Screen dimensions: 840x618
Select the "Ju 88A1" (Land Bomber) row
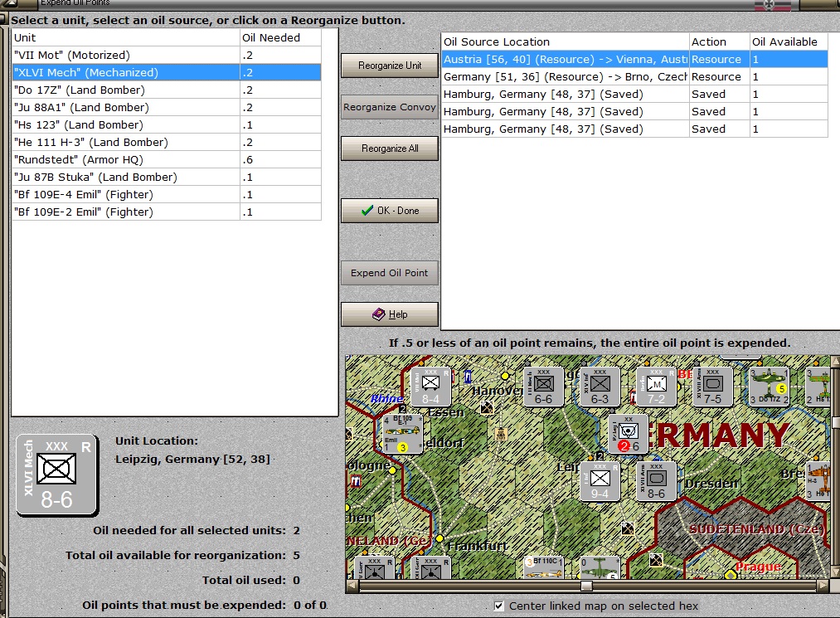click(x=167, y=107)
